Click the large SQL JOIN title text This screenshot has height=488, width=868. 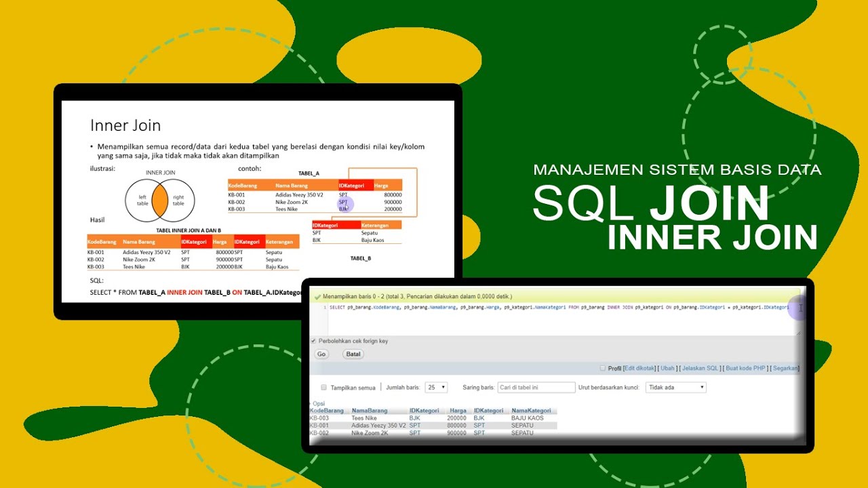click(652, 203)
